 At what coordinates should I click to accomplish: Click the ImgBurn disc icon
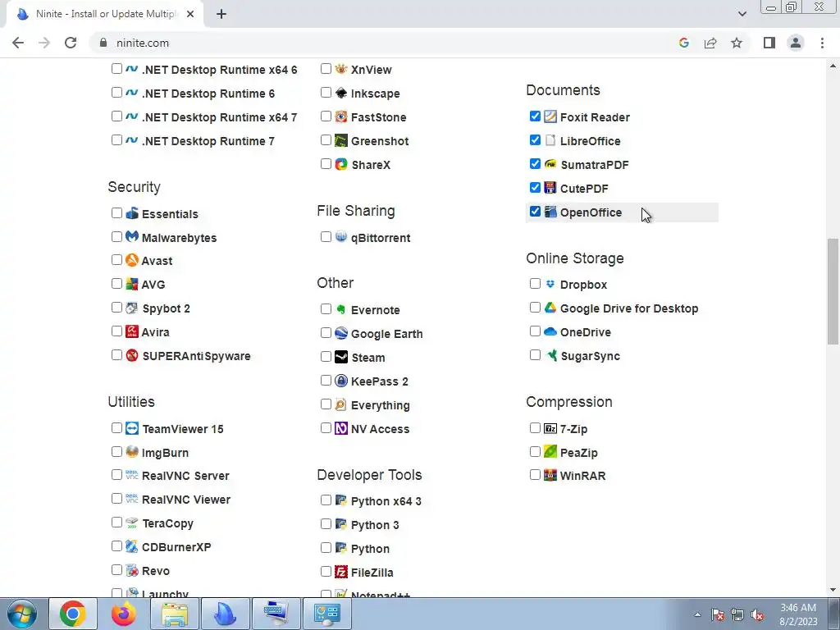[132, 452]
